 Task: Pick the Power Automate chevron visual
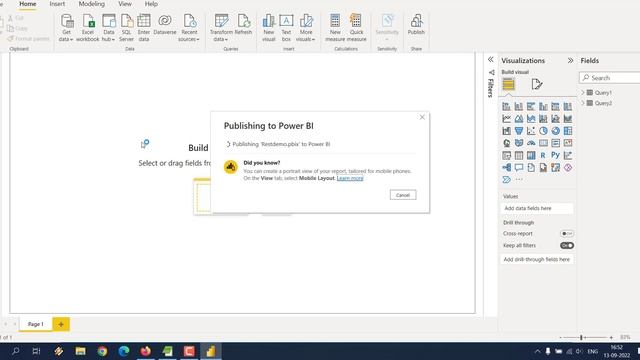coord(507,180)
